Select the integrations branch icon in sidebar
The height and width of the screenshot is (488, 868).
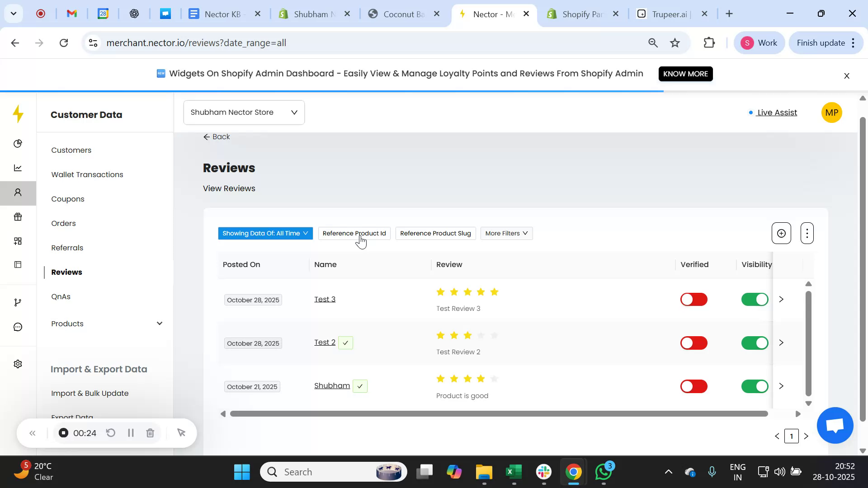18,302
